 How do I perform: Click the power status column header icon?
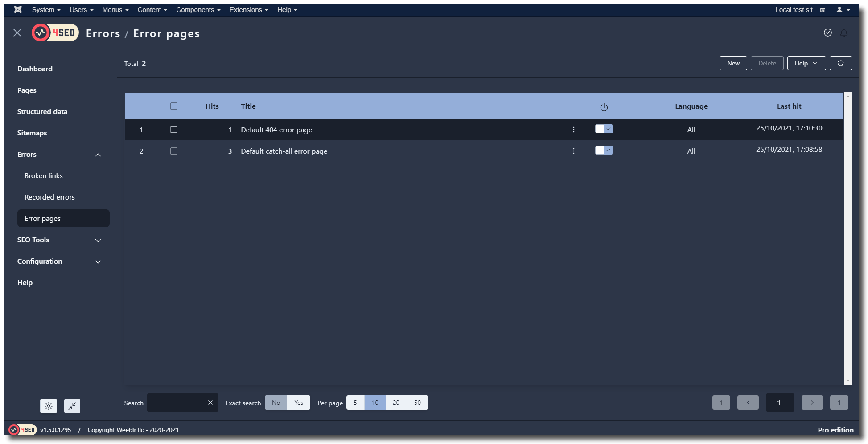click(x=604, y=107)
